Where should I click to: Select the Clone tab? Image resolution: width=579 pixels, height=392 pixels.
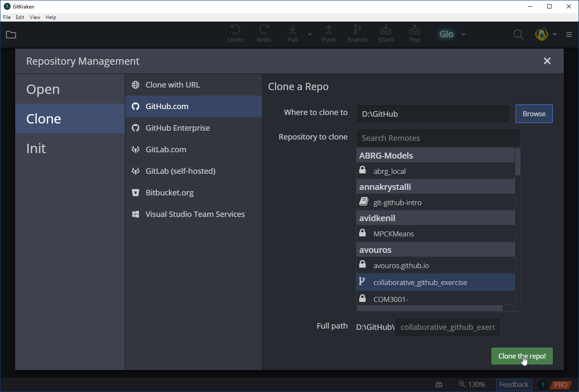(x=70, y=119)
